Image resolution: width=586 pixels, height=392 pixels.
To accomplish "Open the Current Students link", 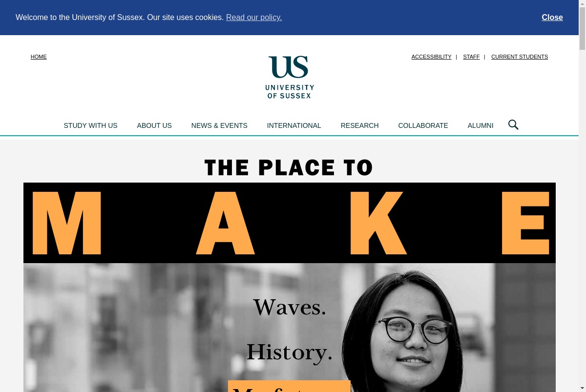I will coord(520,57).
